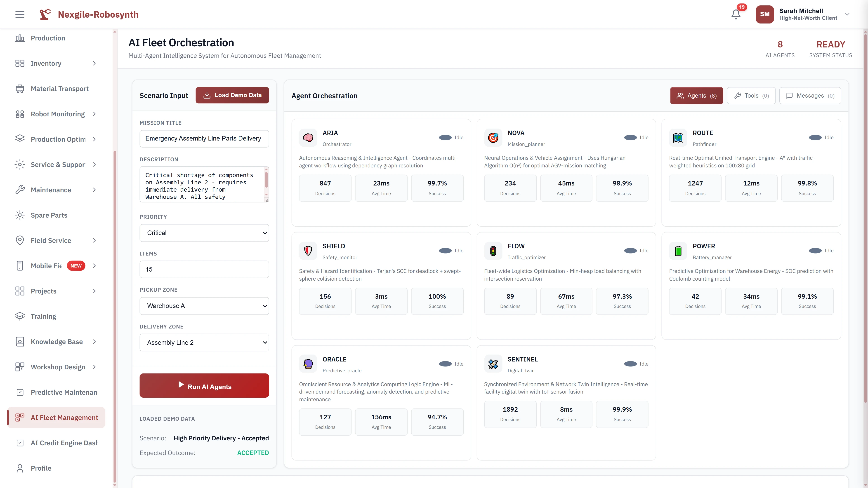Viewport: 868px width, 488px height.
Task: Click the Mission Title input field
Action: (204, 138)
